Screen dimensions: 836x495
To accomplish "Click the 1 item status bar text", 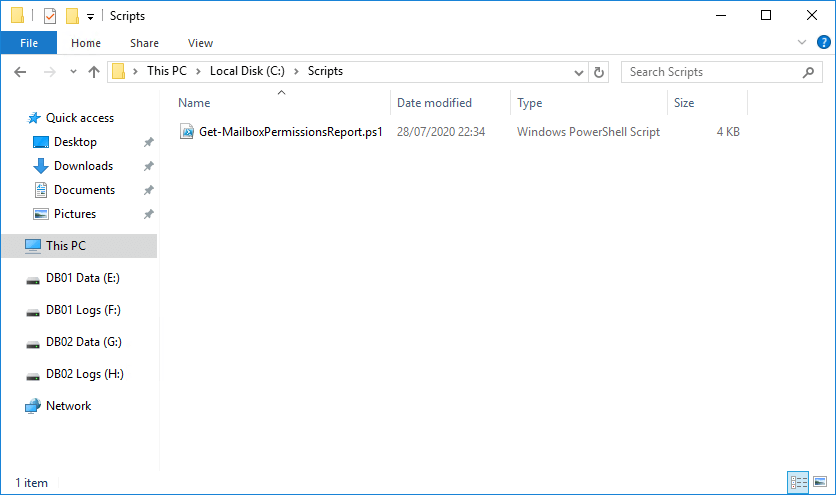I will (31, 483).
